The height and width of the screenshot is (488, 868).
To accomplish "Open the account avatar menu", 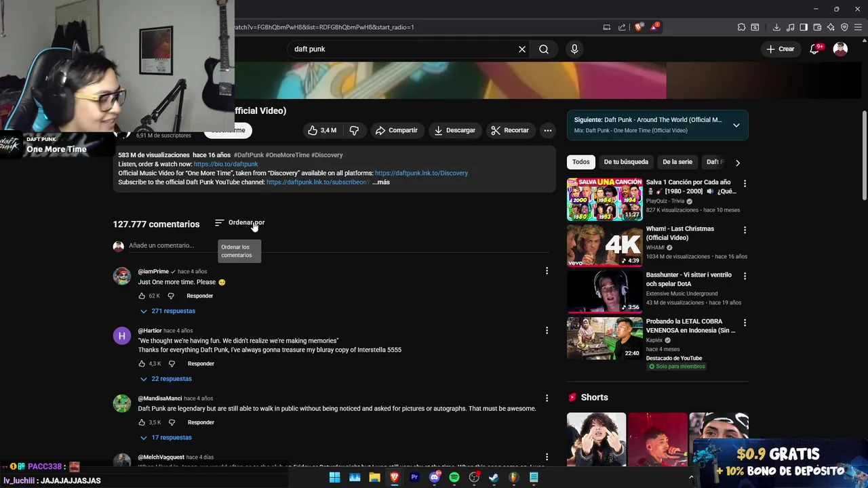I will (840, 49).
